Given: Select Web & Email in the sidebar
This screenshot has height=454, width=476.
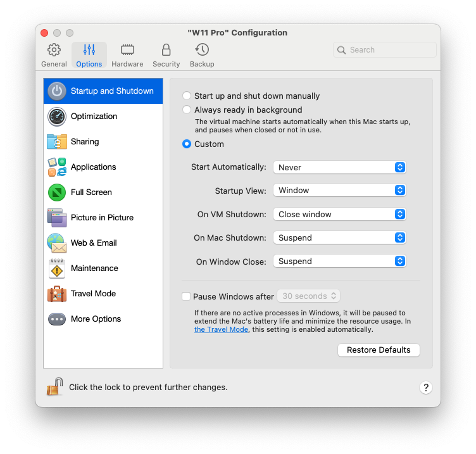Looking at the screenshot, I should (103, 243).
